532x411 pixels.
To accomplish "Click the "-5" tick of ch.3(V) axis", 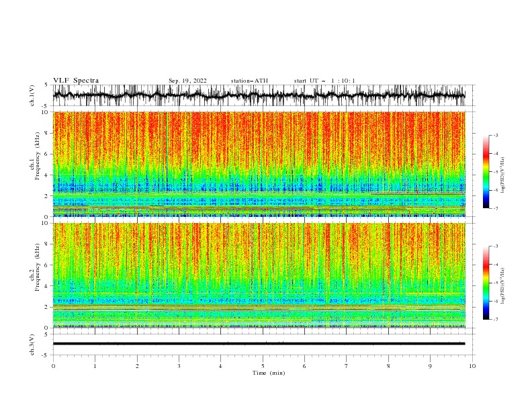I will click(x=46, y=355).
